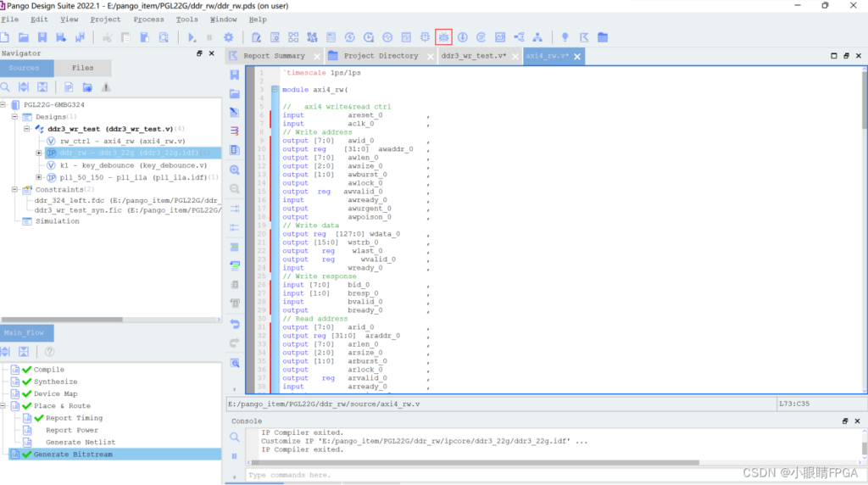The width and height of the screenshot is (868, 485).
Task: Select rw_ctrl axi4_rw source file
Action: (x=122, y=141)
